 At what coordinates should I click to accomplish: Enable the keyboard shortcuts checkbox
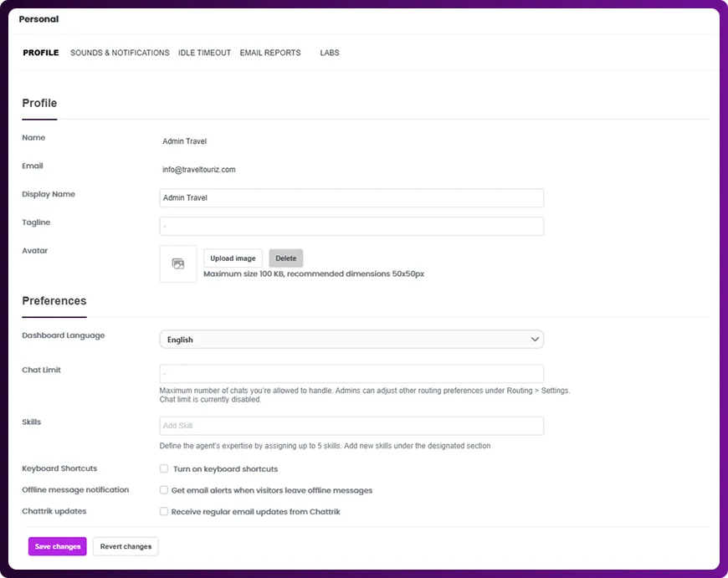[164, 469]
